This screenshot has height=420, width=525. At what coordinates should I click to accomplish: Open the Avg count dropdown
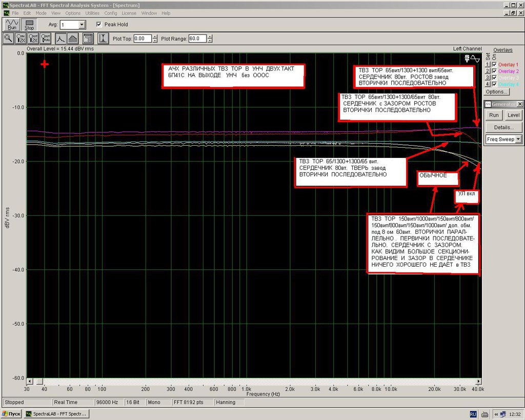pos(82,25)
